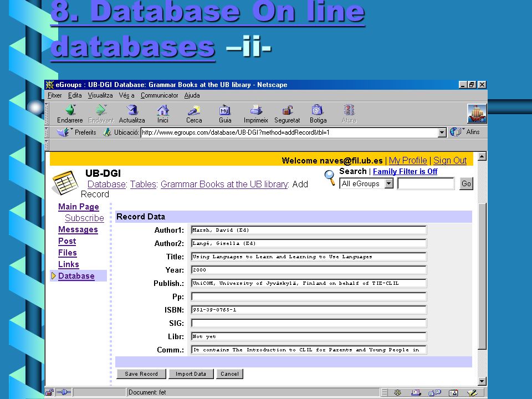Click the Endarrere back arrow icon
This screenshot has height=399, width=532.
point(70,110)
